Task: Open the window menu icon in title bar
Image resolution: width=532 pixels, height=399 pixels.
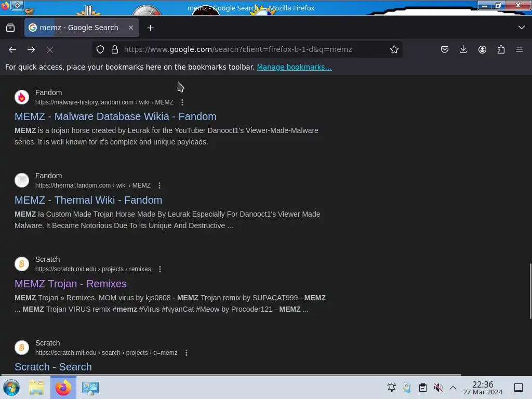Action: (x=5, y=5)
